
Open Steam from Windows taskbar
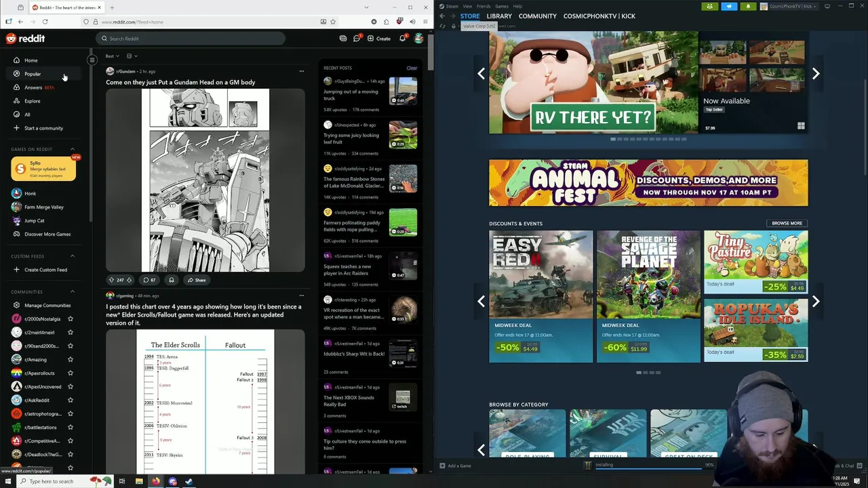point(189,481)
